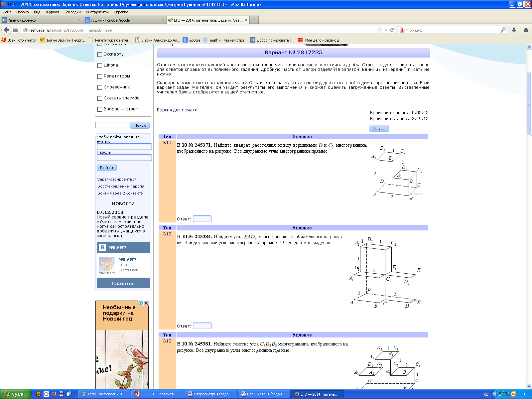
Task: Open the ad info icon
Action: click(x=141, y=303)
